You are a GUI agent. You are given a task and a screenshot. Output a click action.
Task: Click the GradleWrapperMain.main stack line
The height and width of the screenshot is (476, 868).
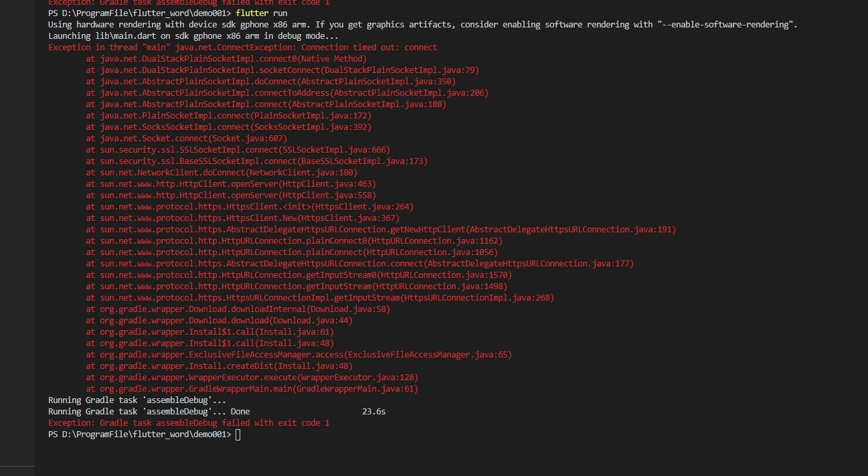(252, 389)
